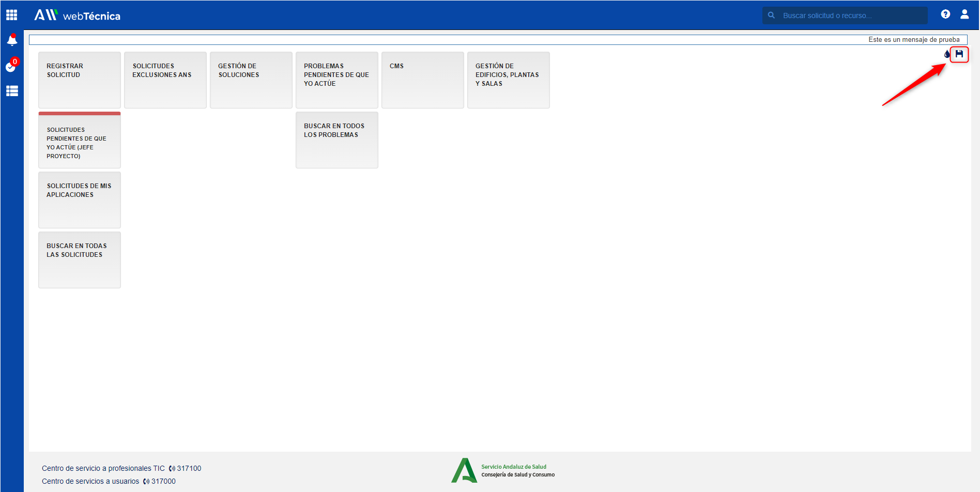Open the CMS tile
The image size is (980, 492).
(x=423, y=80)
